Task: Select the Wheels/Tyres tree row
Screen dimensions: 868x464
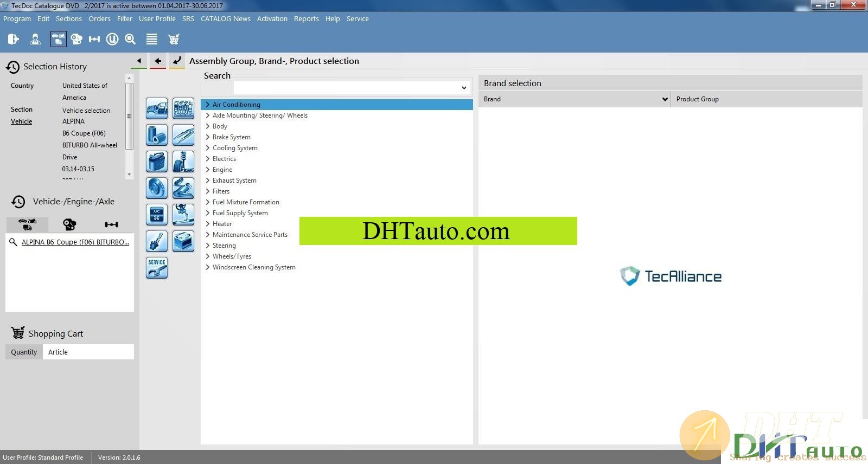Action: (336, 256)
